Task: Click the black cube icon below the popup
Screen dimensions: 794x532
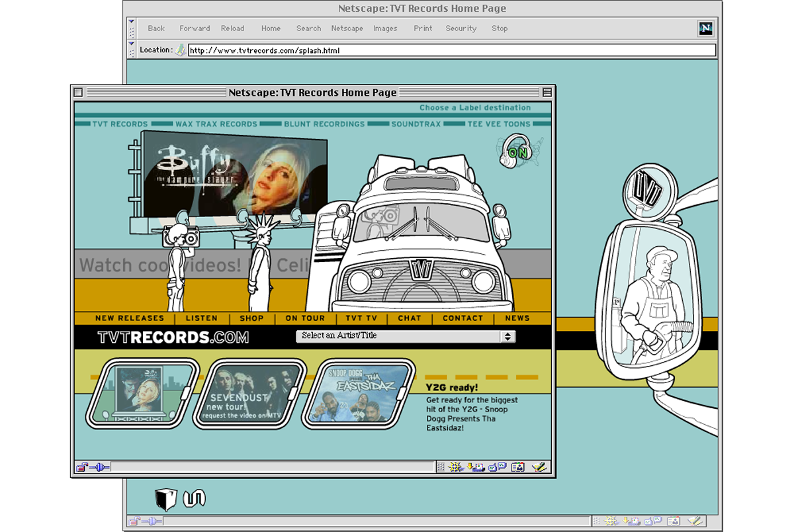Action: 166,500
